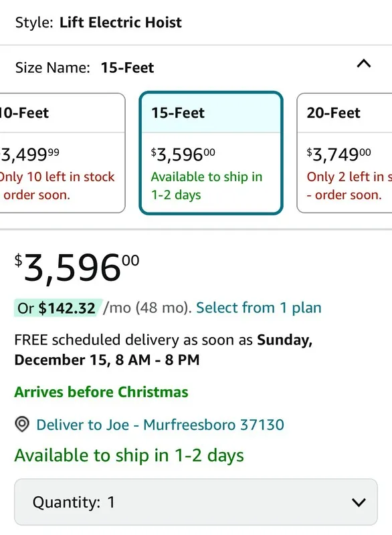Select the 10-Feet size option
This screenshot has width=392, height=535.
click(x=62, y=153)
